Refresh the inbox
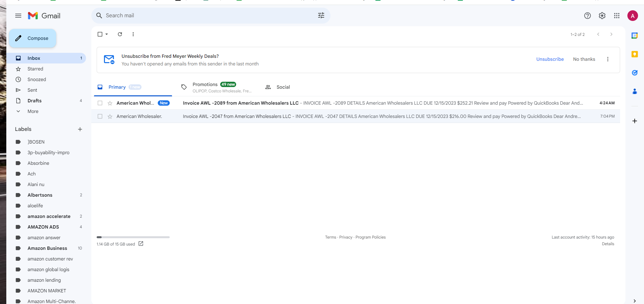The width and height of the screenshot is (644, 304). pos(120,34)
